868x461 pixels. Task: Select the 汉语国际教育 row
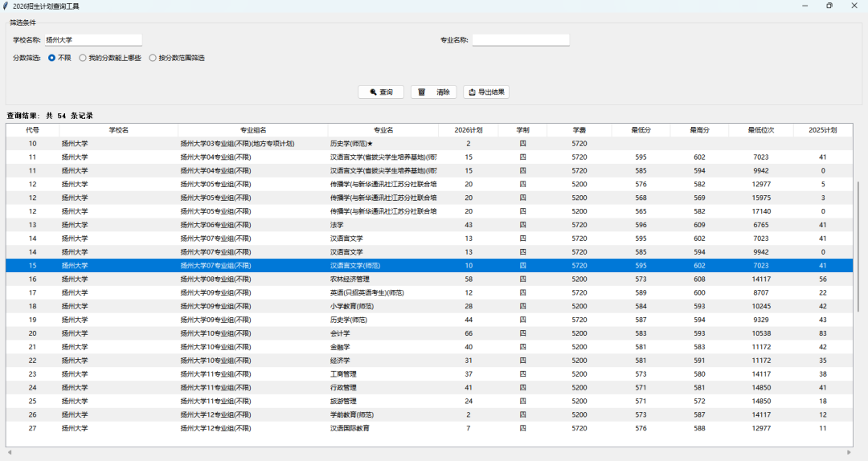point(429,428)
